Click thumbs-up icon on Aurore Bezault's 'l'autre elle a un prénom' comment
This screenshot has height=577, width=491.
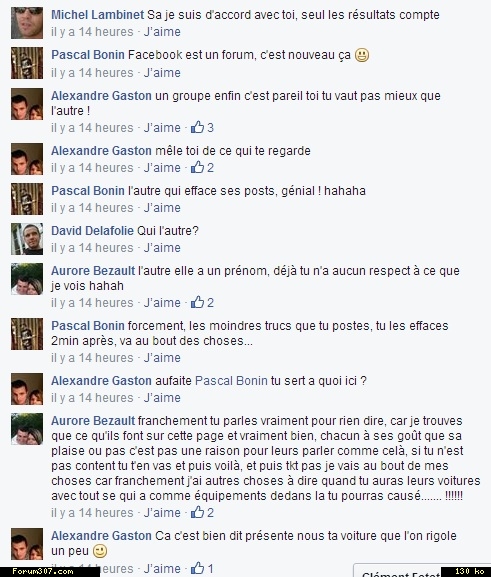coord(197,302)
